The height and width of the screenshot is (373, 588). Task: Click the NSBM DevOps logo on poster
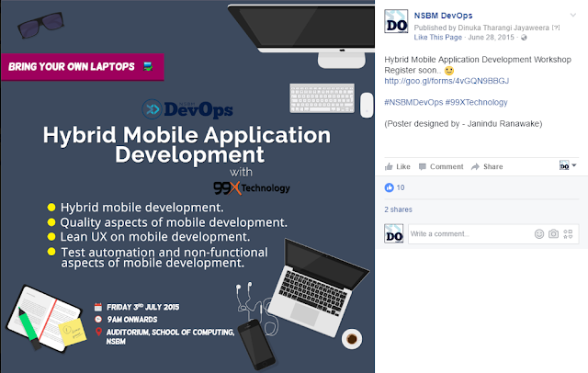click(187, 109)
